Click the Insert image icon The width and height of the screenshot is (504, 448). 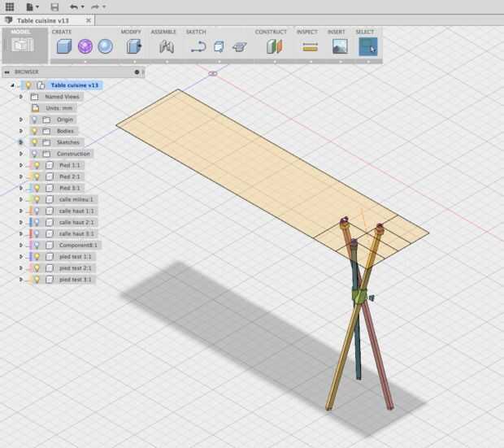point(340,46)
